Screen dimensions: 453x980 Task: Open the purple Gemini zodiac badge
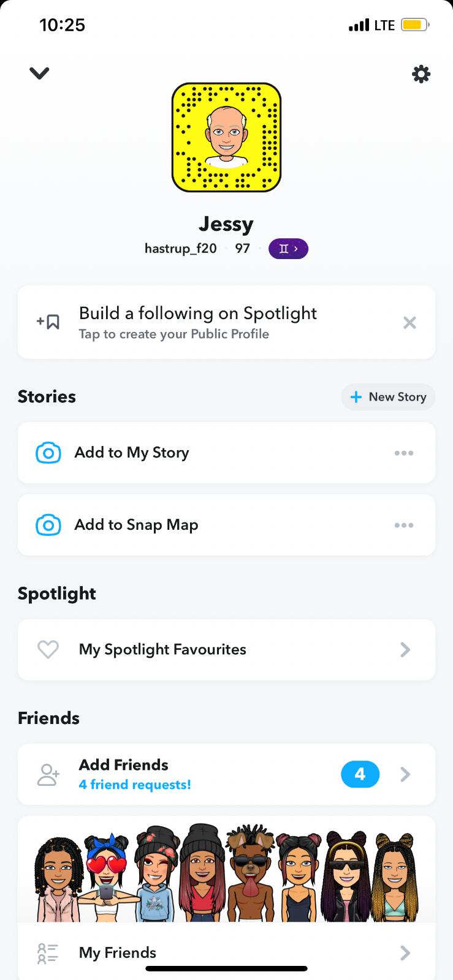point(288,249)
